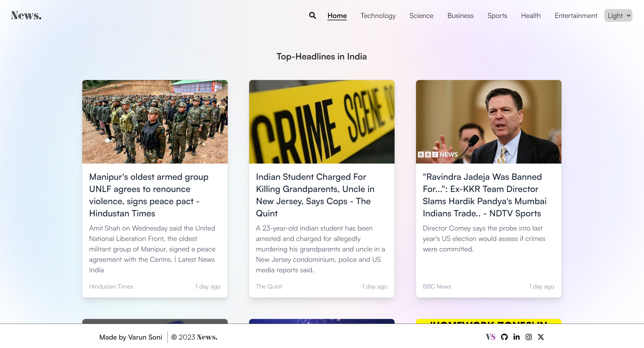Switch to Technology category
The width and height of the screenshot is (644, 348).
click(x=378, y=16)
